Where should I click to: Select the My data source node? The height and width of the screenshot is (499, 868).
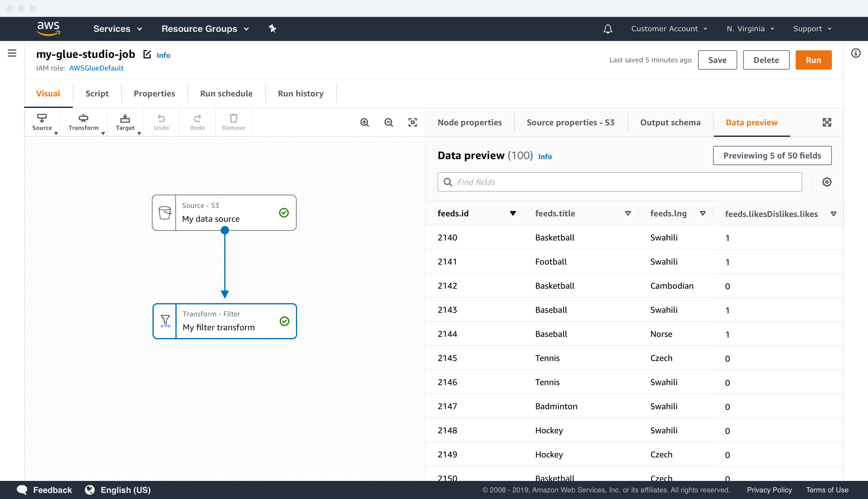pos(224,213)
